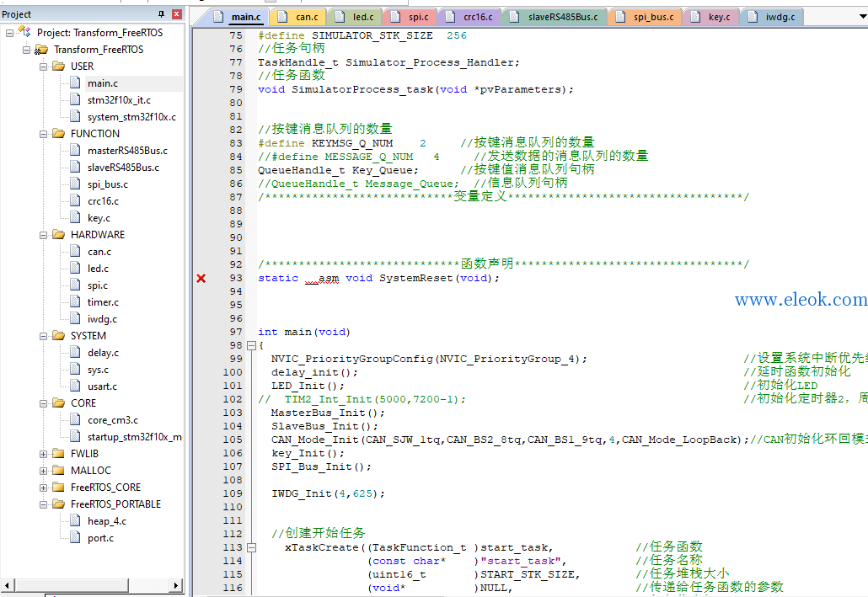Click the red error marker beside line 93

click(201, 279)
